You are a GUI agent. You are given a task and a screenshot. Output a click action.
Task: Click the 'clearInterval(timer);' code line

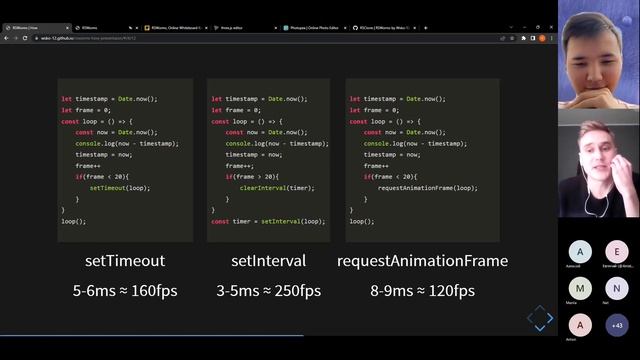277,188
